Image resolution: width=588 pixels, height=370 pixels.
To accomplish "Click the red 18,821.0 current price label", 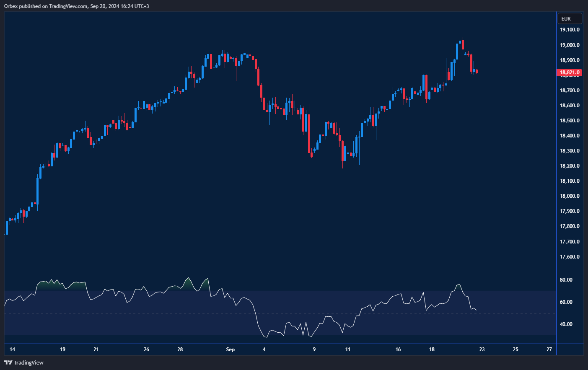I will pyautogui.click(x=570, y=72).
